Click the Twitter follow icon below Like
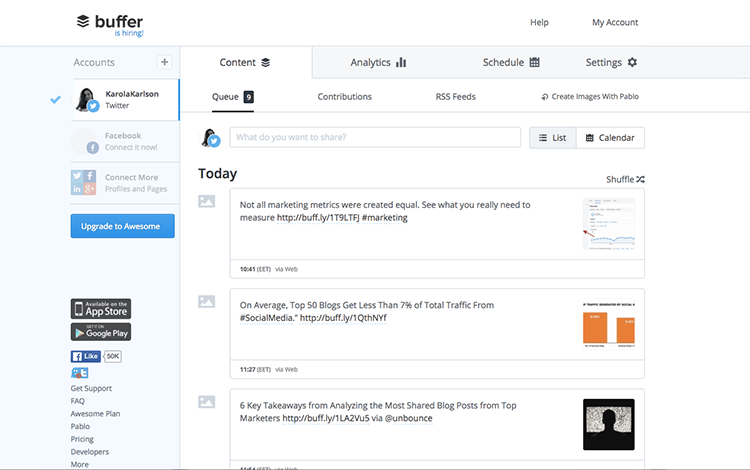Screen dimensions: 750x470 79,373
